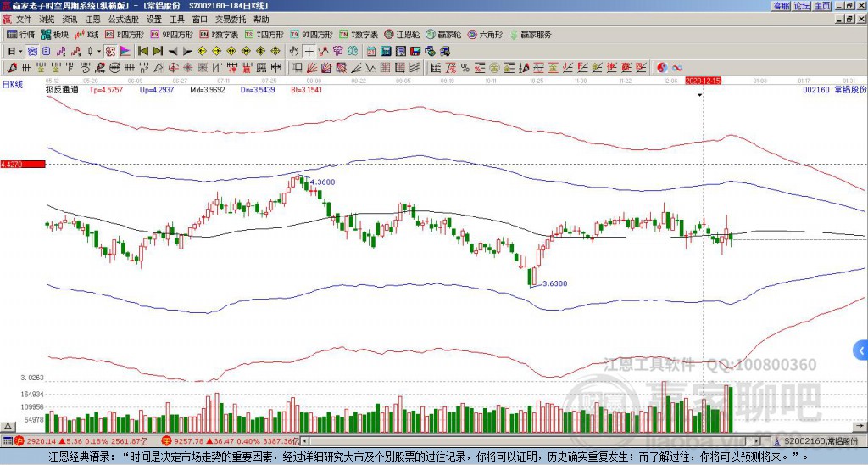Screen dimensions: 868x465
Task: Click the 客服 customer service button
Action: tap(782, 6)
